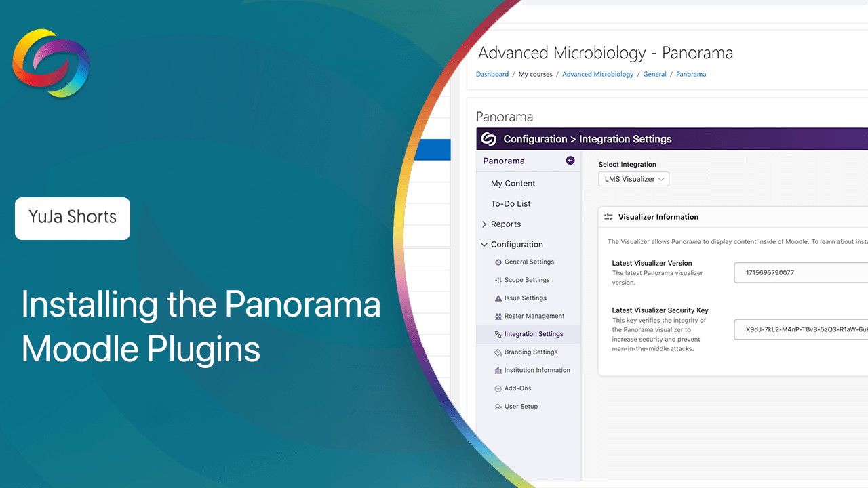
Task: Click the General Settings icon
Action: [498, 262]
